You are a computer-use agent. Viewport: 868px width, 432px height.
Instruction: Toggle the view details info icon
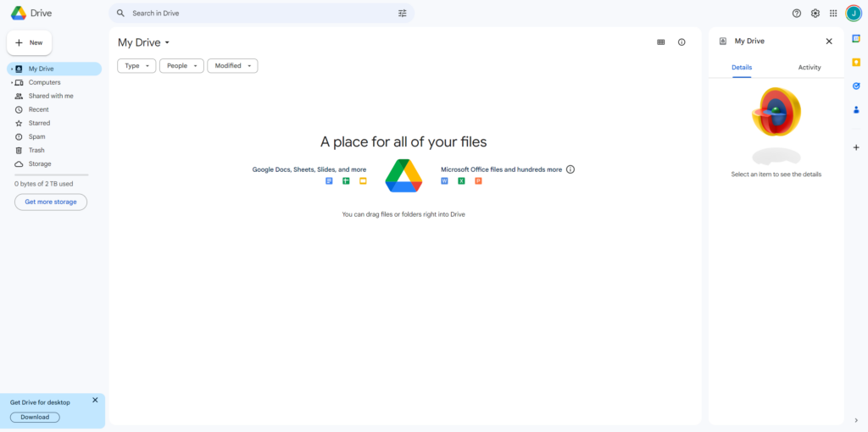[682, 42]
